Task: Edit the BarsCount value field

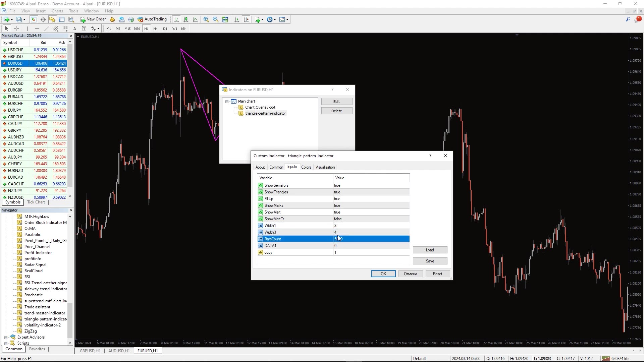Action: click(x=369, y=239)
